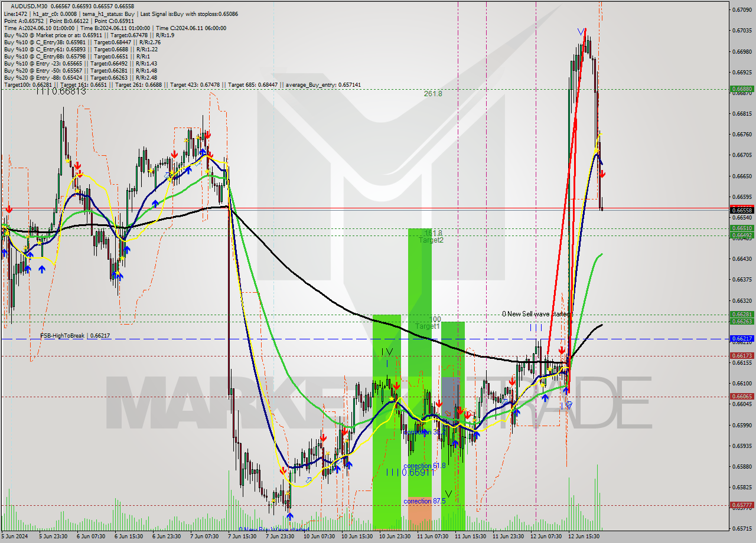Screen dimensions: 756x543
Task: Click the 0.66430 price axis label
Action: [x=741, y=259]
